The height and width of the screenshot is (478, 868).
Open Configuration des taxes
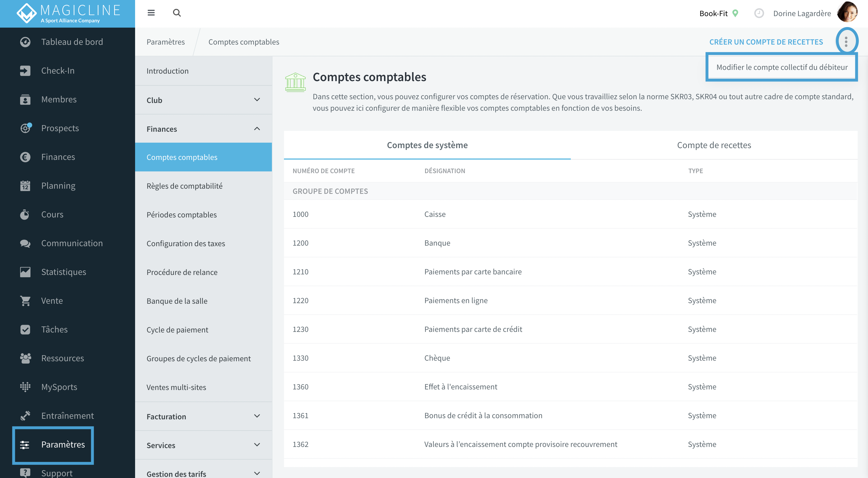[x=203, y=243]
